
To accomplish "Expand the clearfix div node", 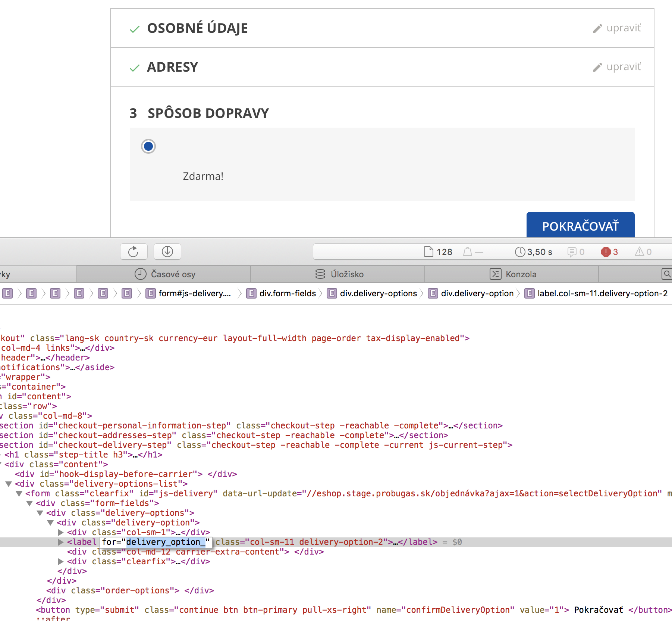I will (x=61, y=562).
